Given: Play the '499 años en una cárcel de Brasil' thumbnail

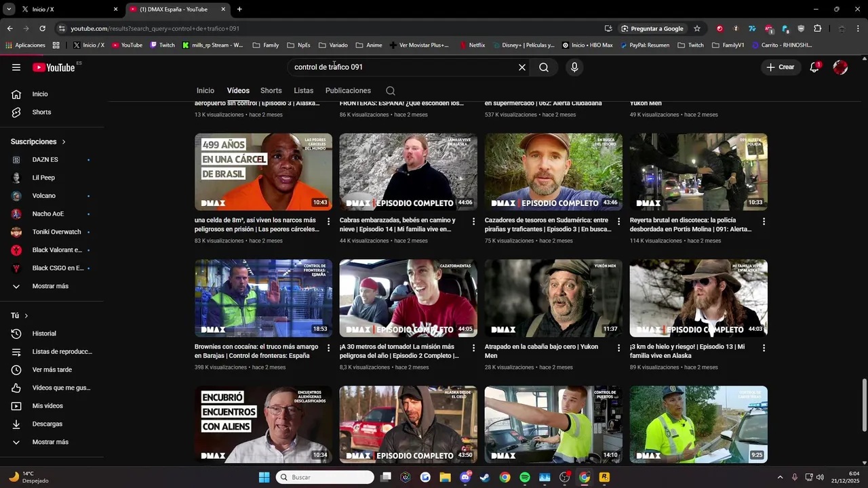Looking at the screenshot, I should (263, 172).
